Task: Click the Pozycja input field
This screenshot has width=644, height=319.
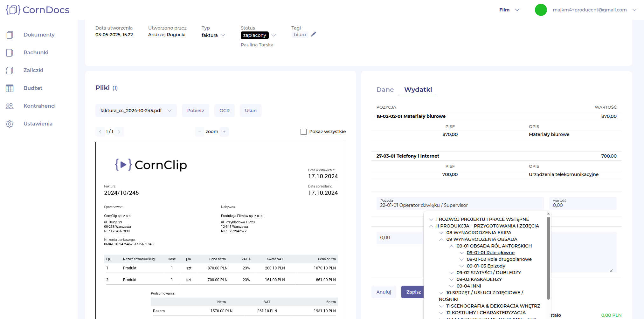Action: [x=460, y=203]
